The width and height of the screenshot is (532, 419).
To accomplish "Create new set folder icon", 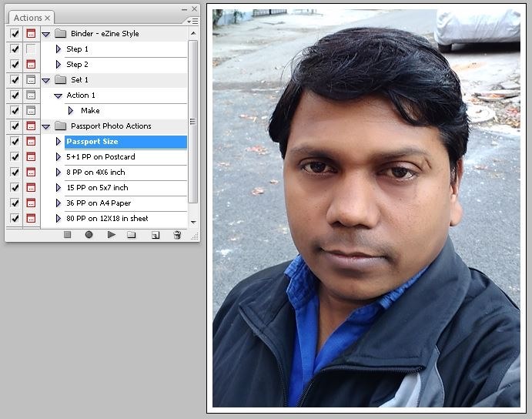I will pos(132,235).
